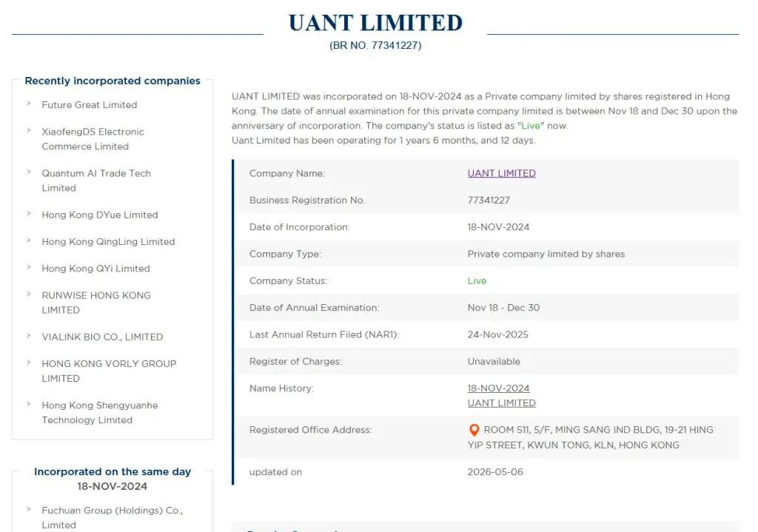This screenshot has height=532, width=758.
Task: View VIALINK BIO CO., LIMITED
Action: click(x=102, y=337)
